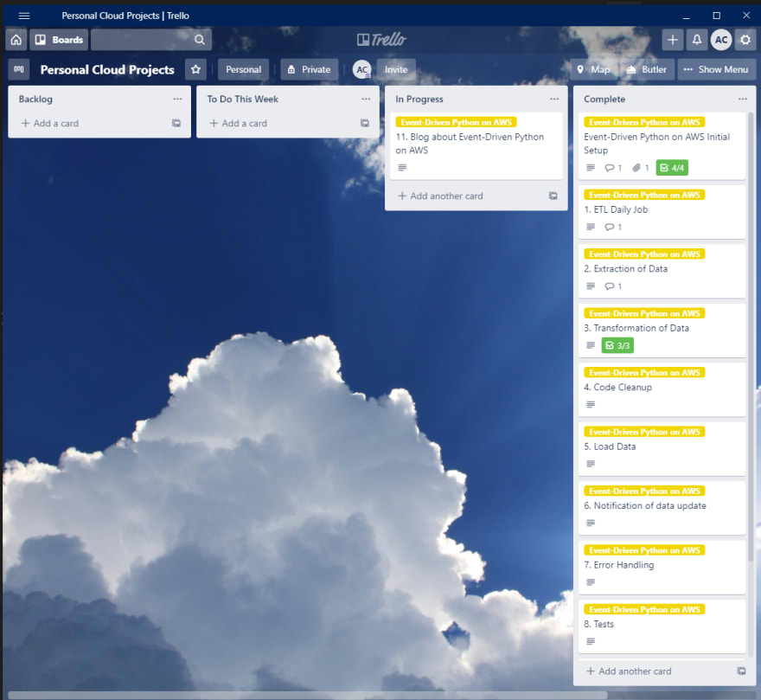
Task: Click description icon on the Blog card
Action: 402,168
